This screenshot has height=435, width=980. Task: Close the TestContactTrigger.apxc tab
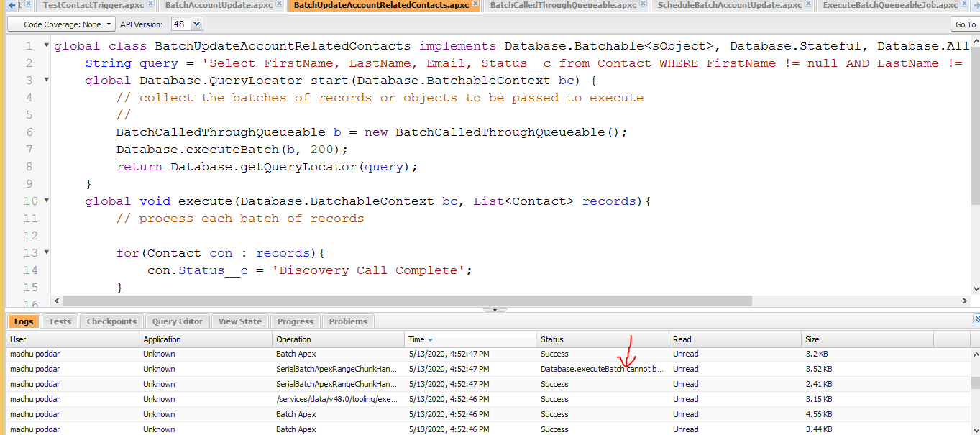tap(150, 4)
